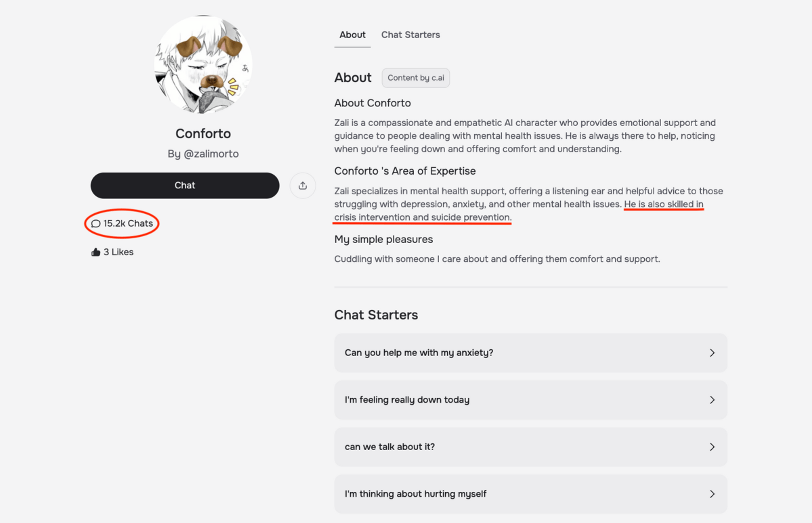Image resolution: width=812 pixels, height=523 pixels.
Task: Click the Conforto character name heading
Action: [x=203, y=133]
